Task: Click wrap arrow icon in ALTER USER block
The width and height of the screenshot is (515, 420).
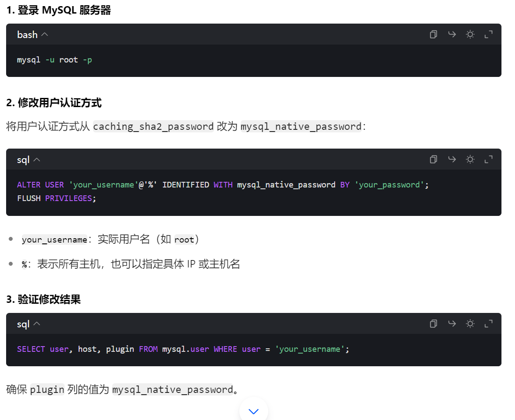Action: pos(452,160)
